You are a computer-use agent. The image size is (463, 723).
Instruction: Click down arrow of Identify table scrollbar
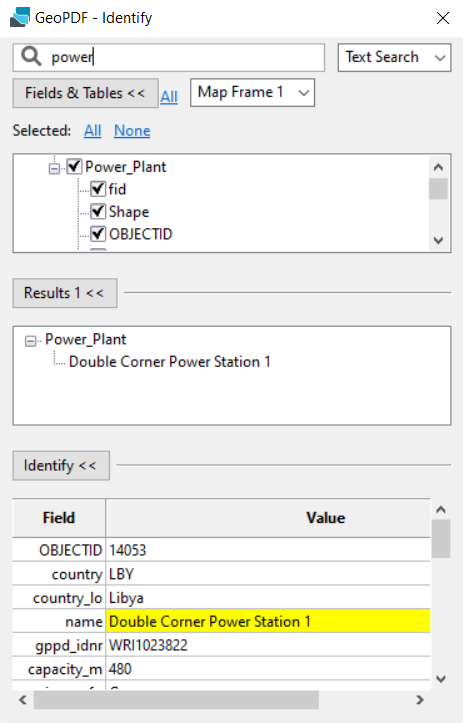[x=441, y=679]
